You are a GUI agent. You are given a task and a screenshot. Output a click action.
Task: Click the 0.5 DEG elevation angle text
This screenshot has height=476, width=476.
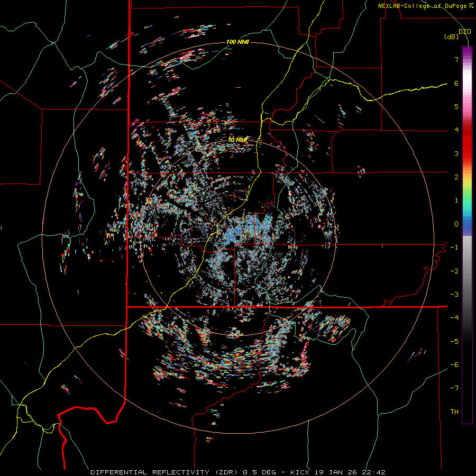click(x=260, y=472)
